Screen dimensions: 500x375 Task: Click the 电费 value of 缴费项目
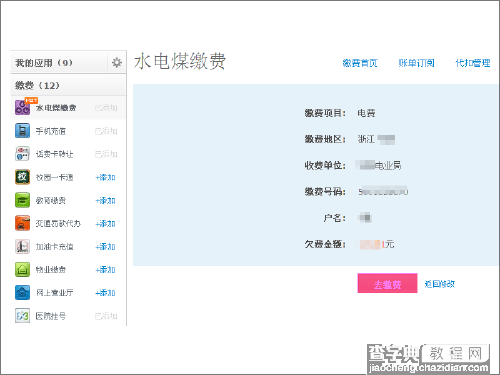[366, 113]
